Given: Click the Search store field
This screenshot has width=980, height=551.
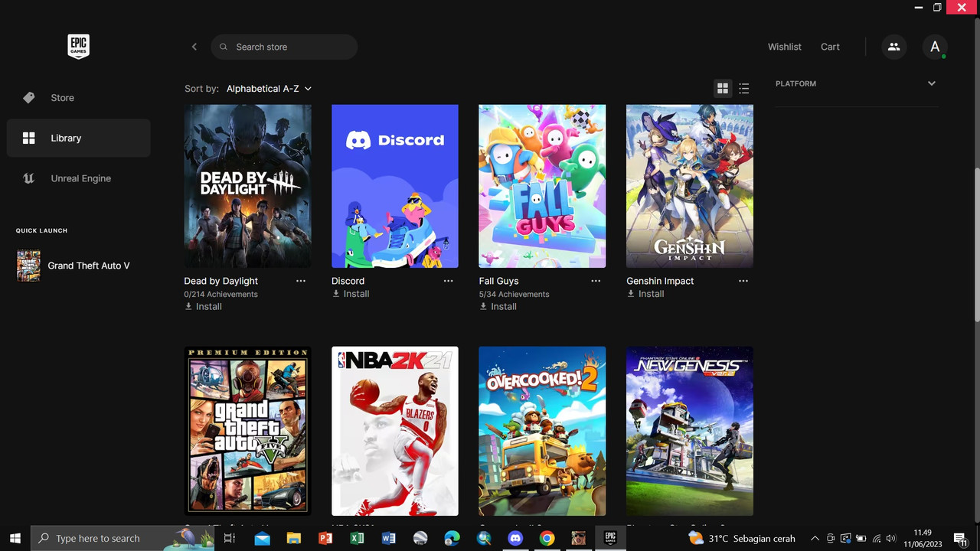Looking at the screenshot, I should (284, 47).
